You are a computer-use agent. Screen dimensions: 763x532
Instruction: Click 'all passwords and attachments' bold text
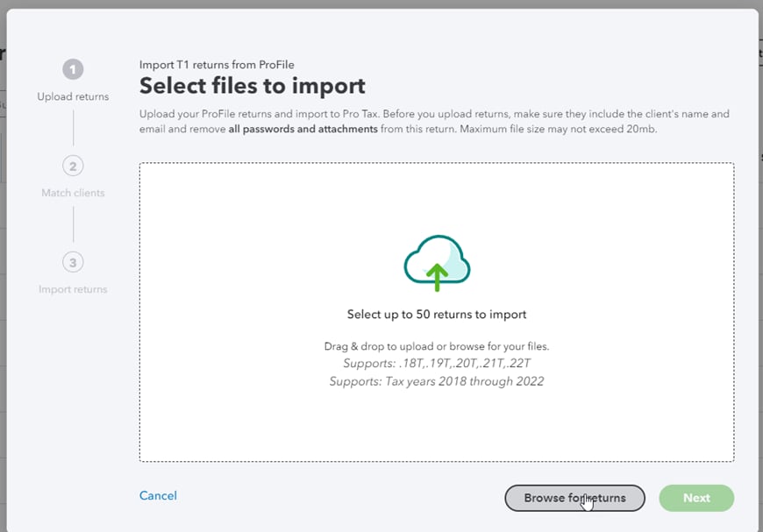[x=303, y=129]
